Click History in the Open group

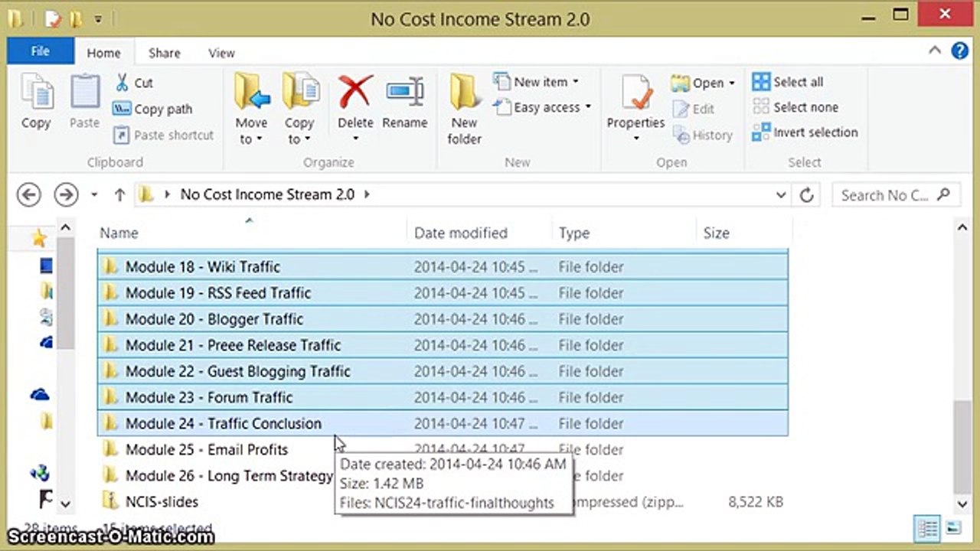(x=703, y=135)
